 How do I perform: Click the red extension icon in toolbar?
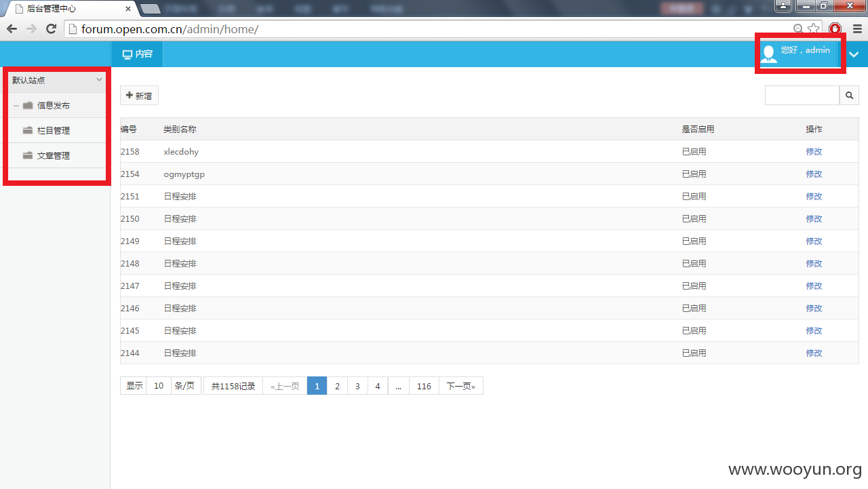[x=835, y=28]
